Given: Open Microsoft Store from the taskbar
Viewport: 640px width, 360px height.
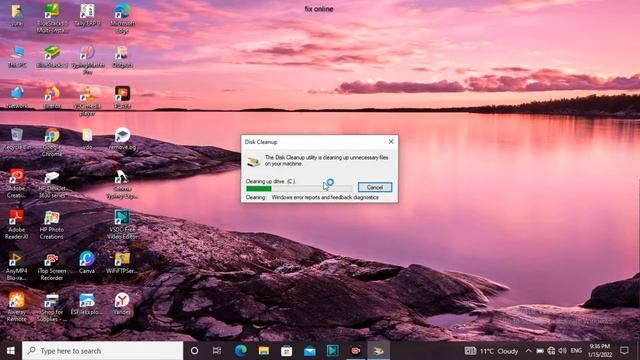Looking at the screenshot, I should tap(287, 351).
